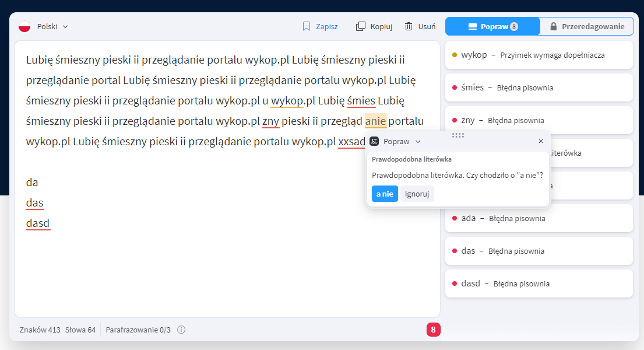Image resolution: width=644 pixels, height=350 pixels.
Task: Click the paraphrasing info icon
Action: [181, 330]
